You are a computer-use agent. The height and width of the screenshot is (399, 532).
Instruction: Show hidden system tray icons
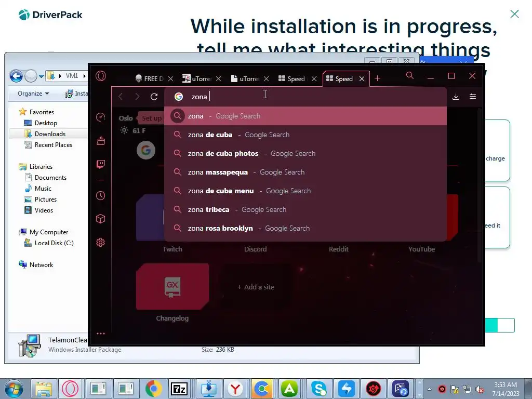(x=429, y=389)
